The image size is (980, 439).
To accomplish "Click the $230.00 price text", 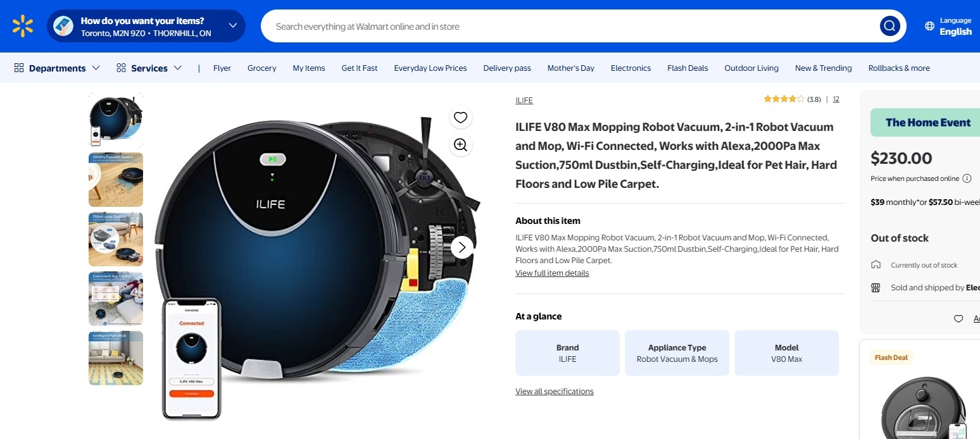I will (x=901, y=158).
